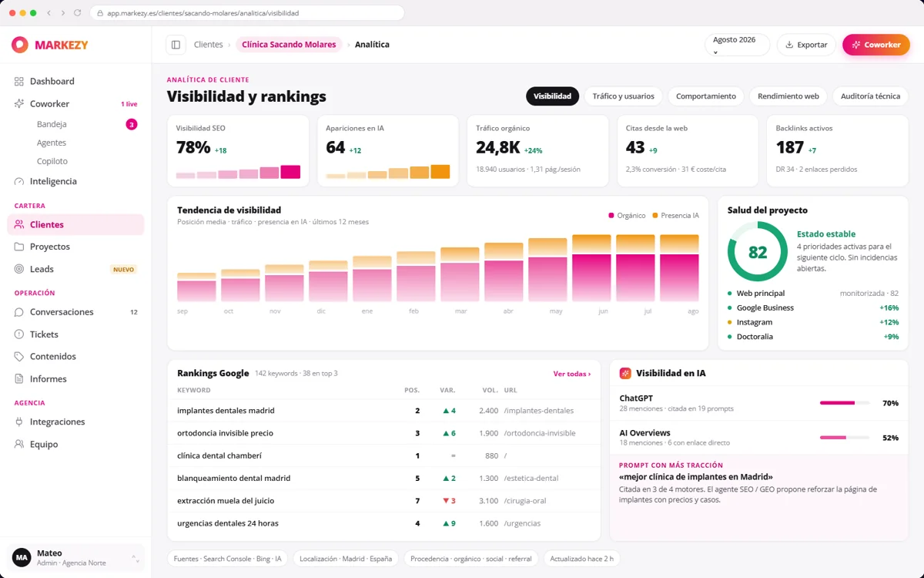This screenshot has width=924, height=578.
Task: Open Dashboard via its grid icon
Action: tap(19, 81)
